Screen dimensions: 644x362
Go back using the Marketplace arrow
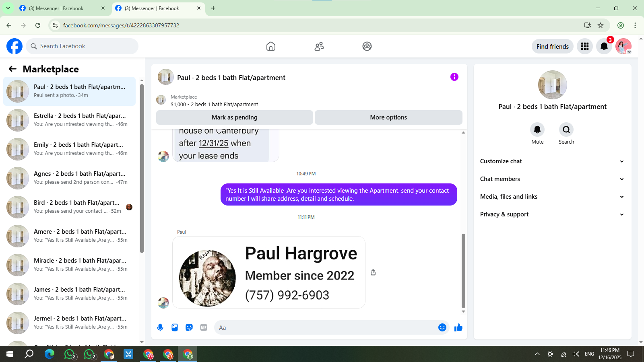point(12,69)
